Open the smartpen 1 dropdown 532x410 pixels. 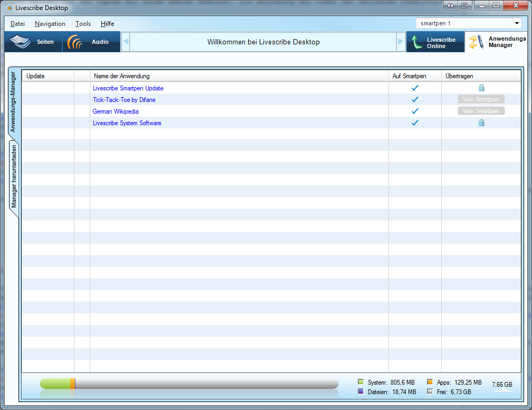point(517,23)
